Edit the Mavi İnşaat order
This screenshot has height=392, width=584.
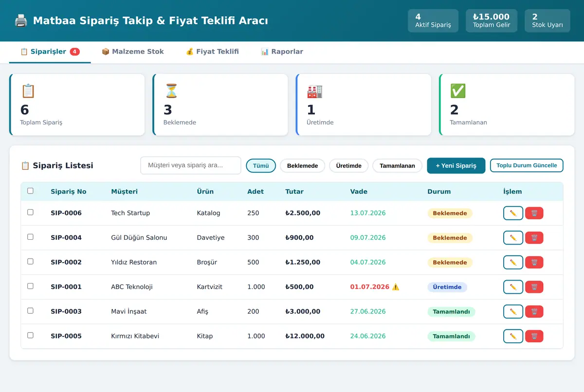tap(513, 311)
